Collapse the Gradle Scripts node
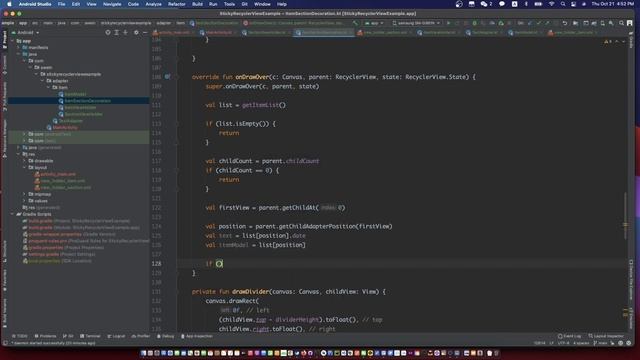The width and height of the screenshot is (640, 360). (x=13, y=214)
